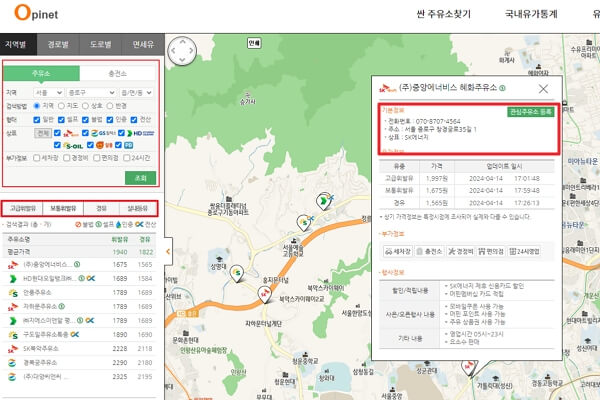Viewport: 600px width, 400px height.
Task: Click S-OIL logo in 안풍주유소 row
Action: coord(13,293)
